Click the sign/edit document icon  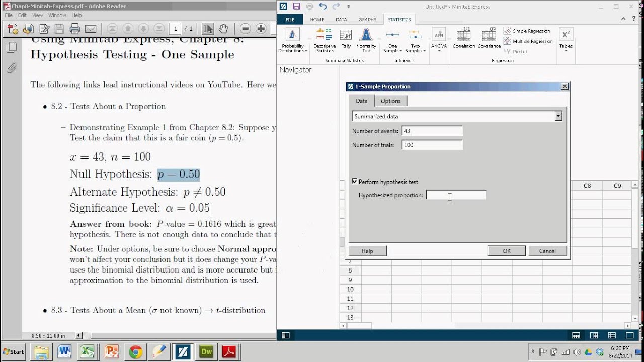coord(44,29)
